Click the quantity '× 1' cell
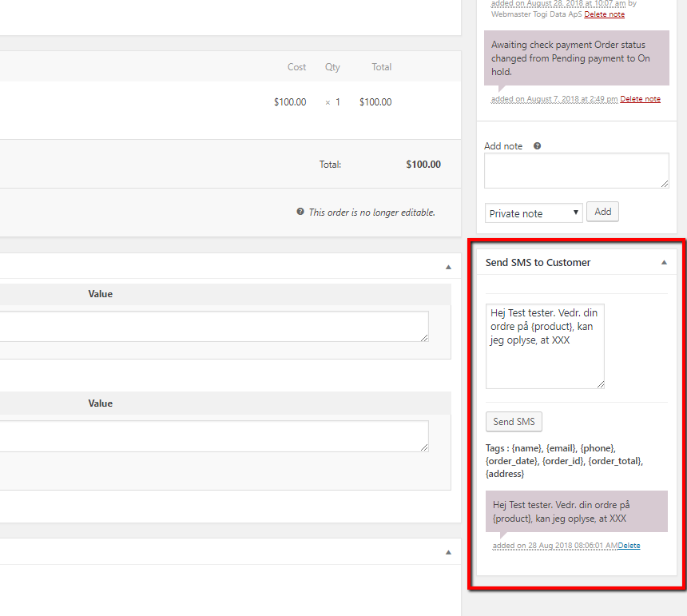This screenshot has height=616, width=687. 332,102
